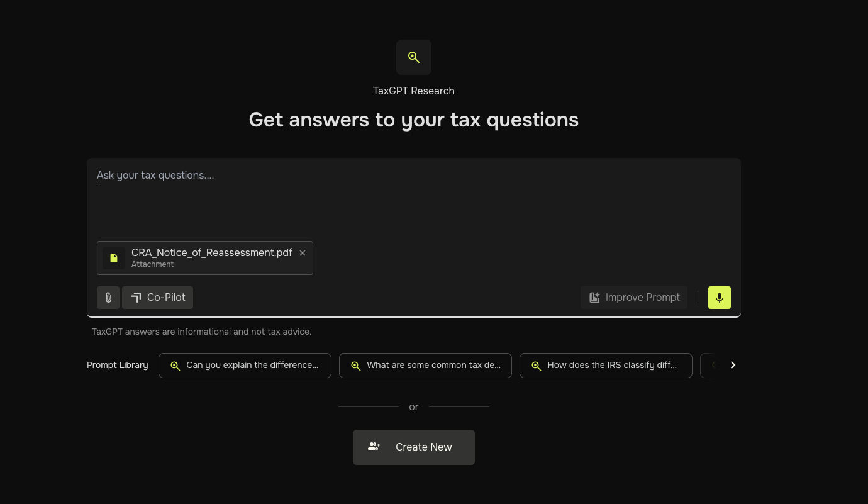868x504 pixels.
Task: Click the 'TaxGPT Research' label
Action: tap(414, 91)
